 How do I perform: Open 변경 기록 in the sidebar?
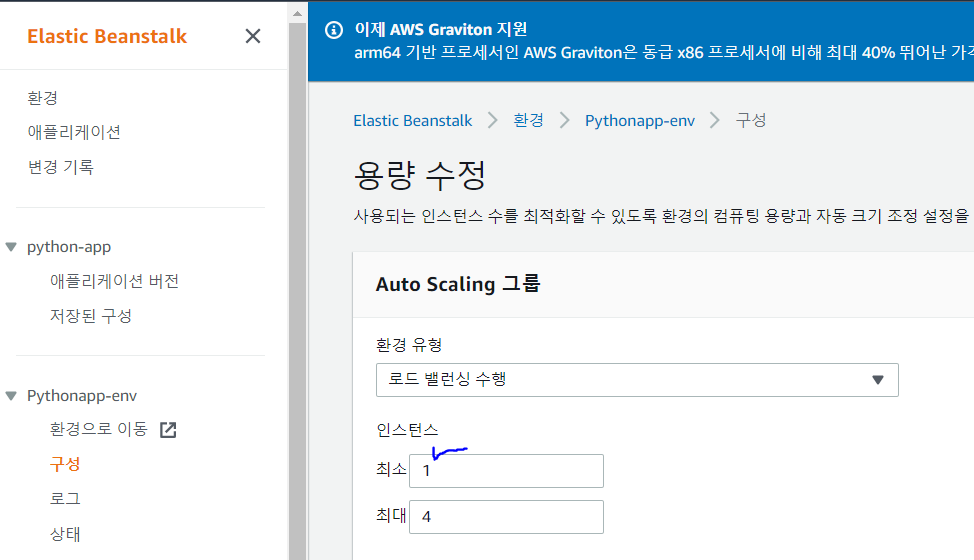60,167
